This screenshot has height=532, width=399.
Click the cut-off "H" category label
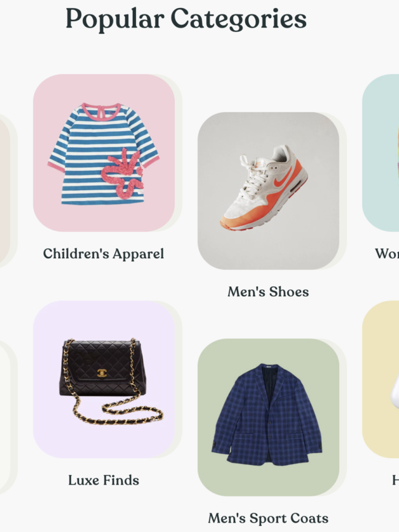click(x=396, y=480)
